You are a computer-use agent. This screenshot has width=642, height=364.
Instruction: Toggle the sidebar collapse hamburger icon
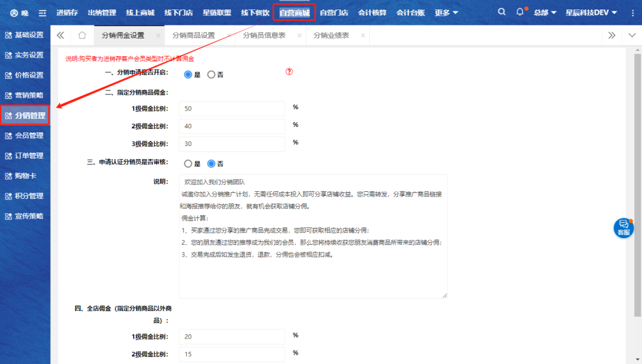click(42, 12)
